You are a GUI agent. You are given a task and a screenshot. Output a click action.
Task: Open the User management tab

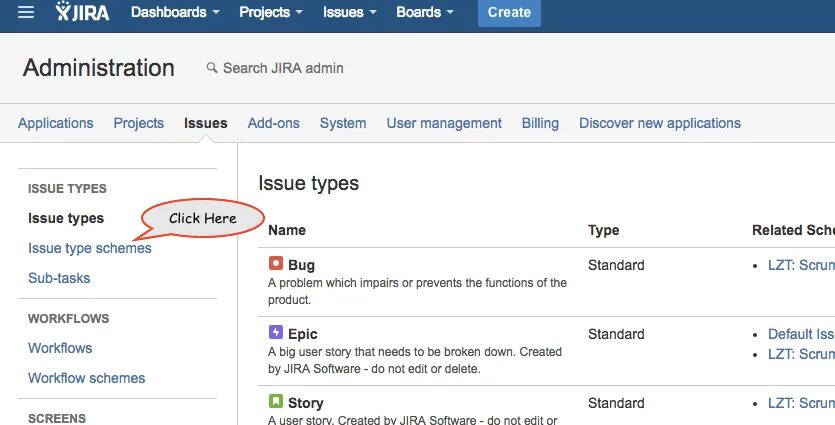444,123
